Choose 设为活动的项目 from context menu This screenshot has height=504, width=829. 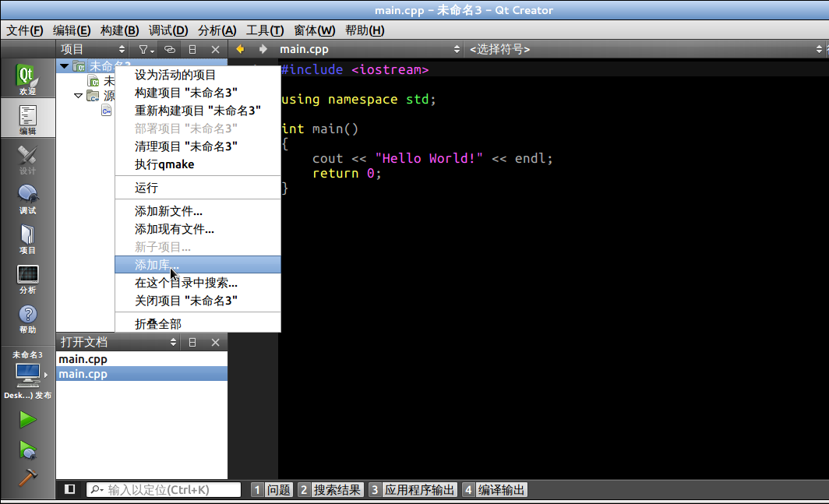tap(198, 75)
